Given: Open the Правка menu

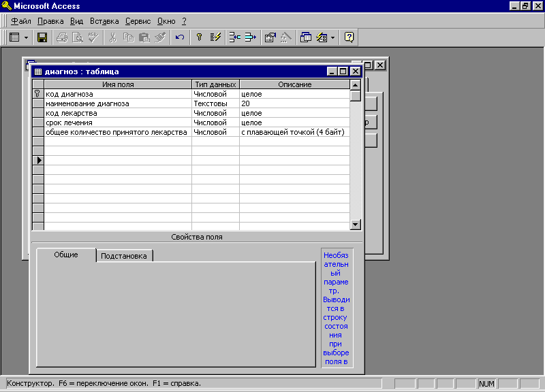Looking at the screenshot, I should point(50,21).
